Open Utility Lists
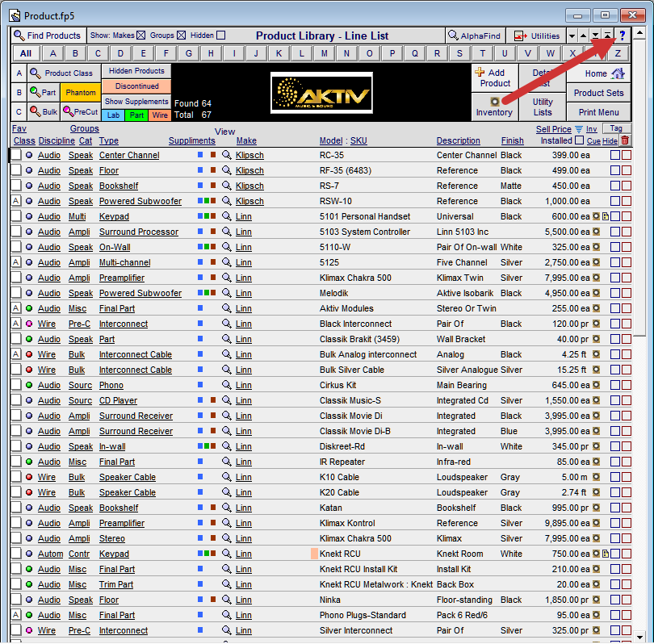The image size is (654, 644). click(x=543, y=107)
